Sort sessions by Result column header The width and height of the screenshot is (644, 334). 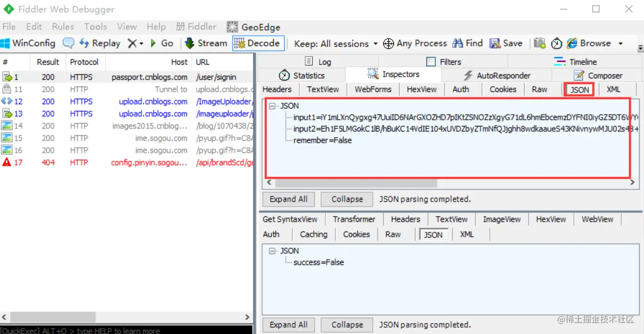48,62
